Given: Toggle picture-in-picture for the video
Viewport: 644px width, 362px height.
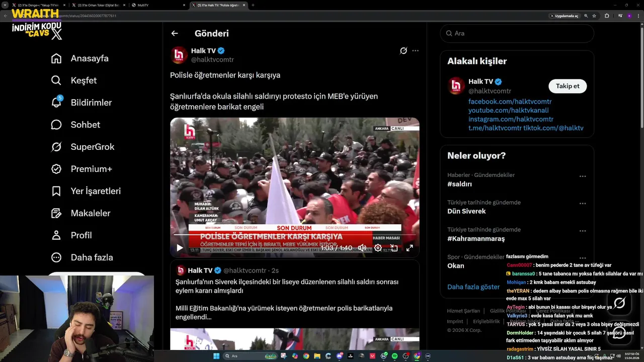Looking at the screenshot, I should pyautogui.click(x=394, y=247).
